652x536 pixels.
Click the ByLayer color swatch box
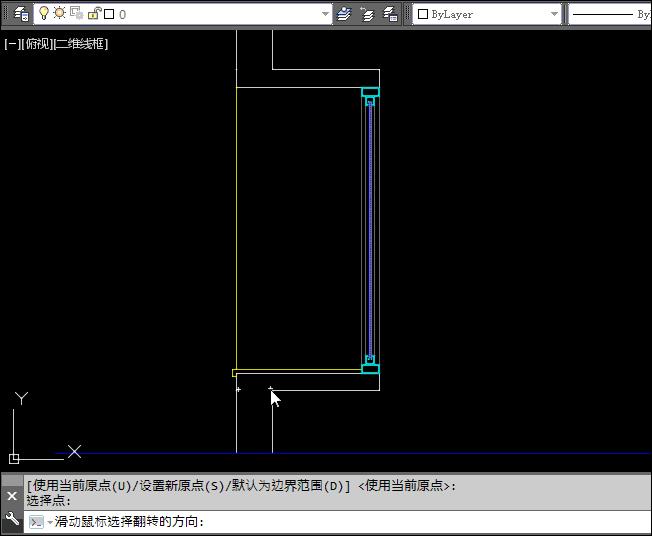pyautogui.click(x=423, y=14)
